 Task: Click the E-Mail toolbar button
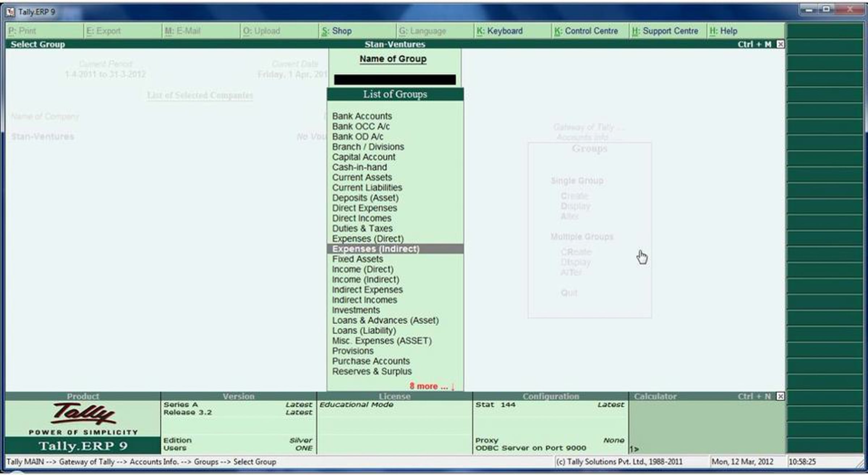tap(201, 31)
